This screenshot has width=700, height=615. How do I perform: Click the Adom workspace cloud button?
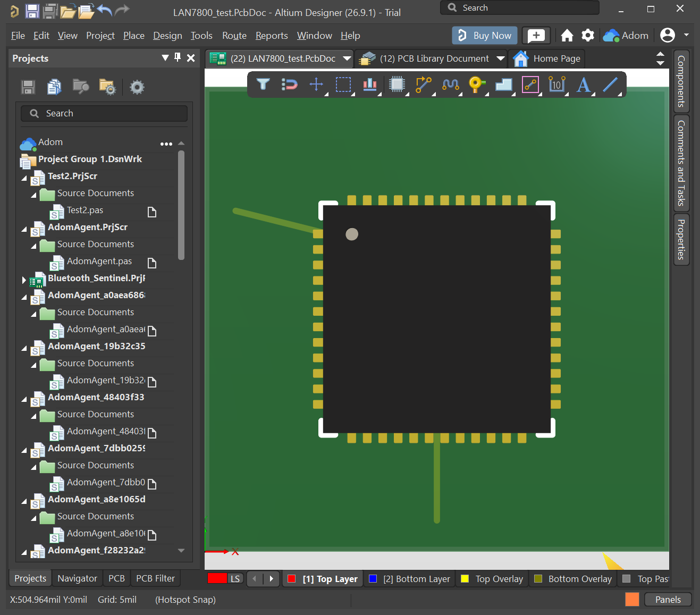pyautogui.click(x=626, y=36)
